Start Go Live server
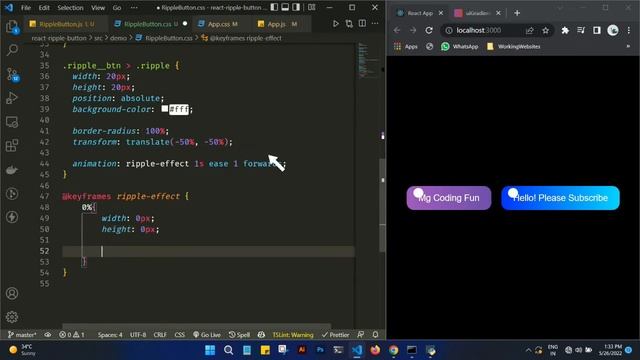The height and width of the screenshot is (360, 640). [207, 335]
